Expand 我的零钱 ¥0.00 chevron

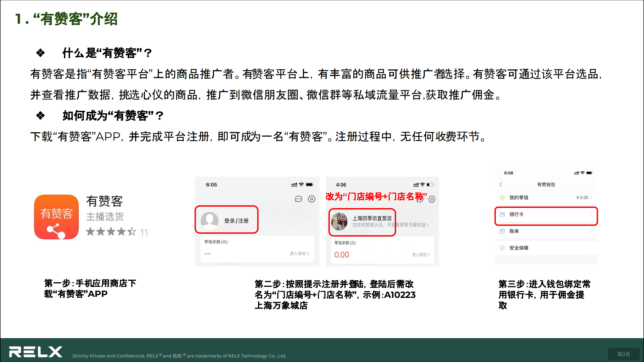tap(591, 198)
